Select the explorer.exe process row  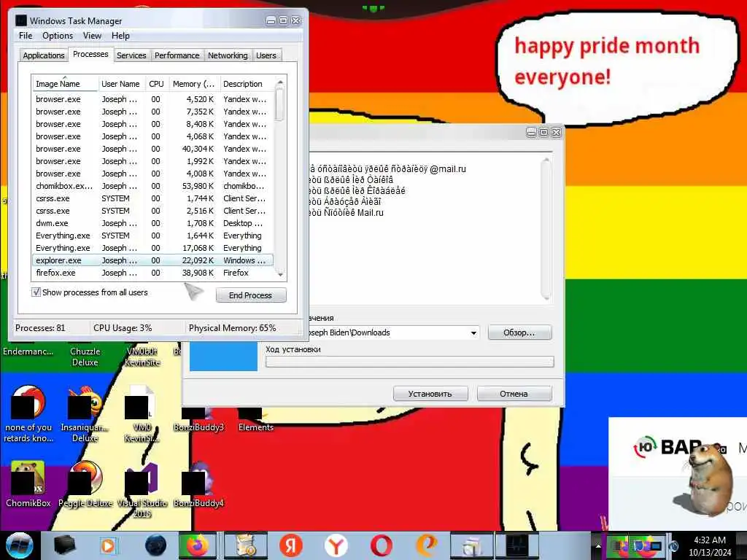click(152, 260)
